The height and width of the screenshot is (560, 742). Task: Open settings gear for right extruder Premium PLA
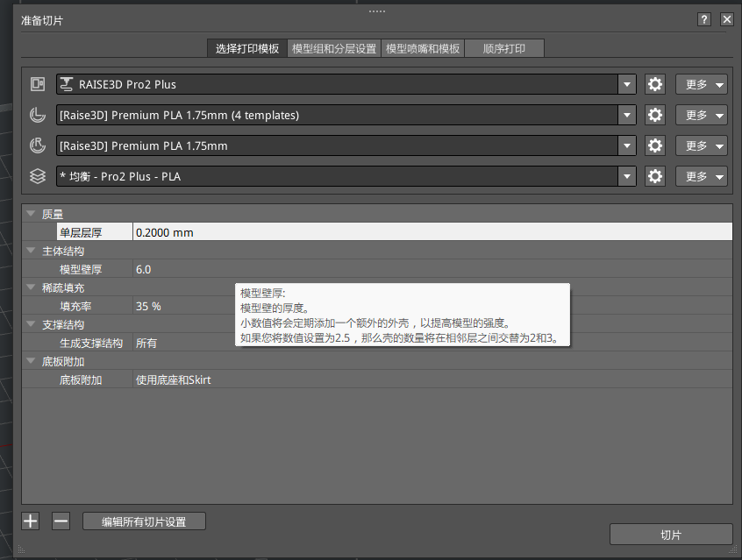click(x=655, y=145)
